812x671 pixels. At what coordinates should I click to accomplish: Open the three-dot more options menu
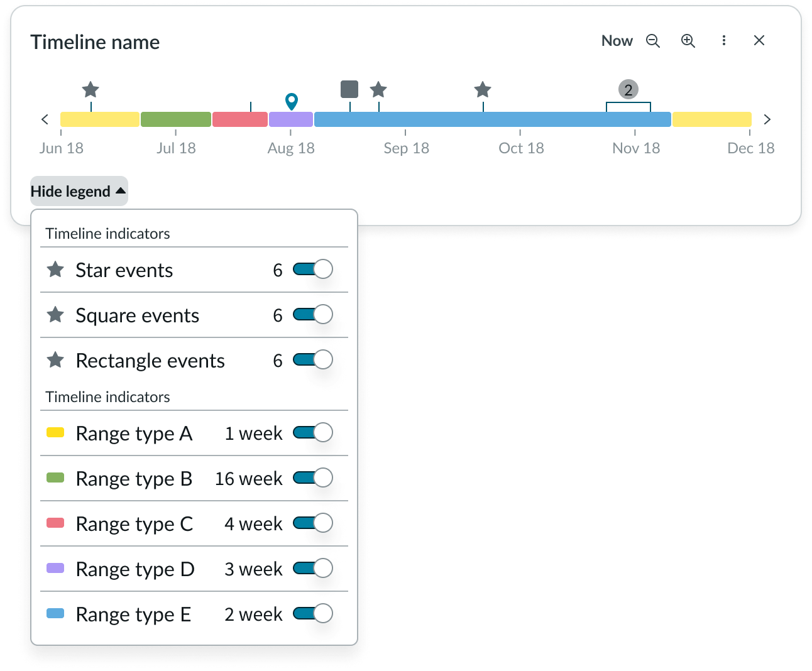[x=724, y=41]
